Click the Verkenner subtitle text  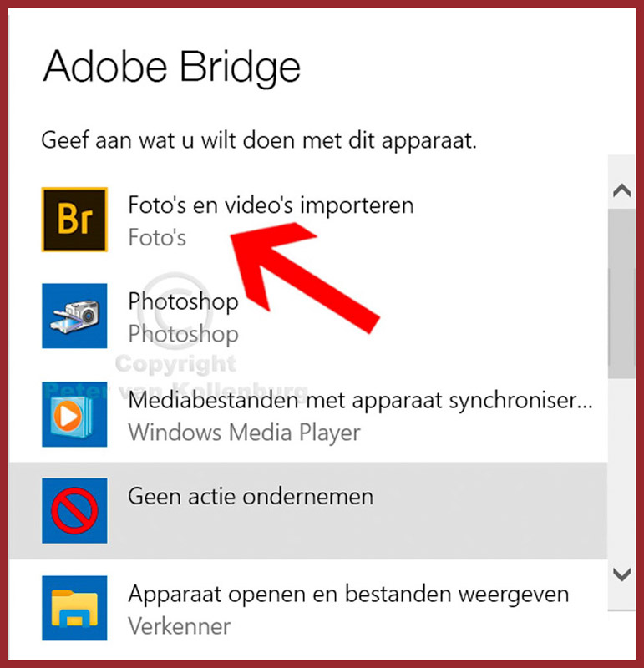tap(180, 626)
